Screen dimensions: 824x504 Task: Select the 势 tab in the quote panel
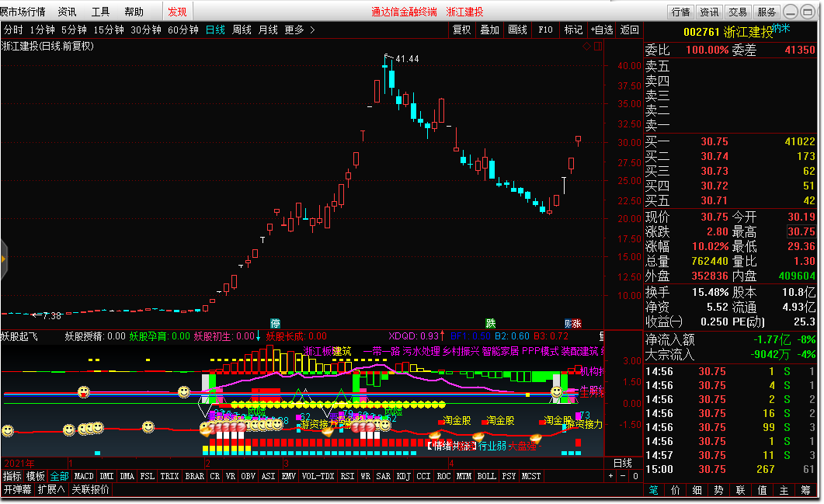pos(719,490)
